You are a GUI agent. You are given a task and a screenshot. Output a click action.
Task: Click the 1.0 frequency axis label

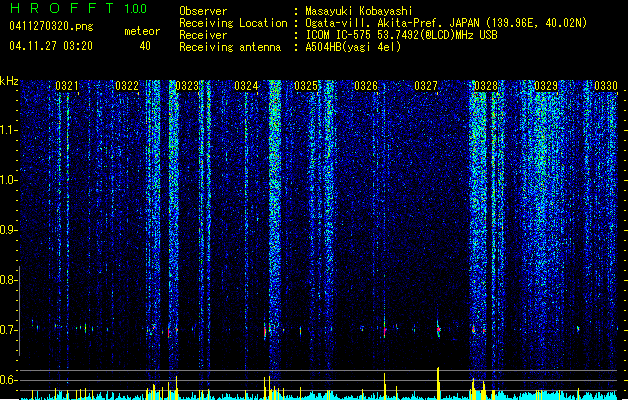pos(9,180)
